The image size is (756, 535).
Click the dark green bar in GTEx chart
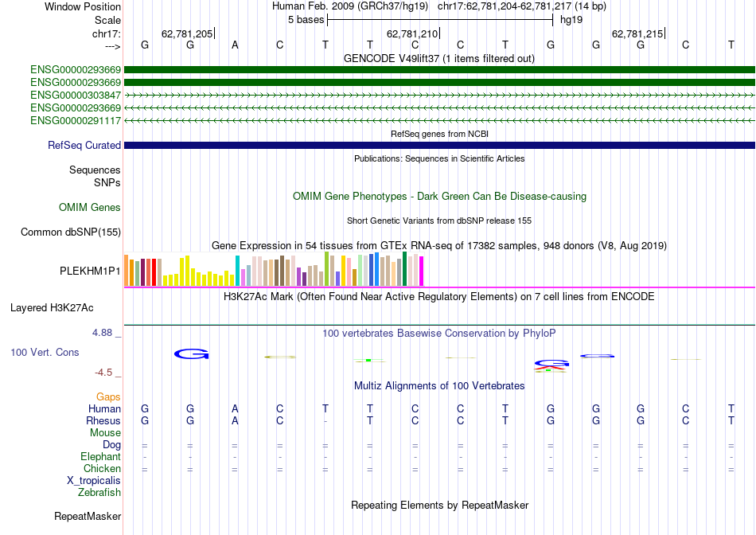point(404,269)
